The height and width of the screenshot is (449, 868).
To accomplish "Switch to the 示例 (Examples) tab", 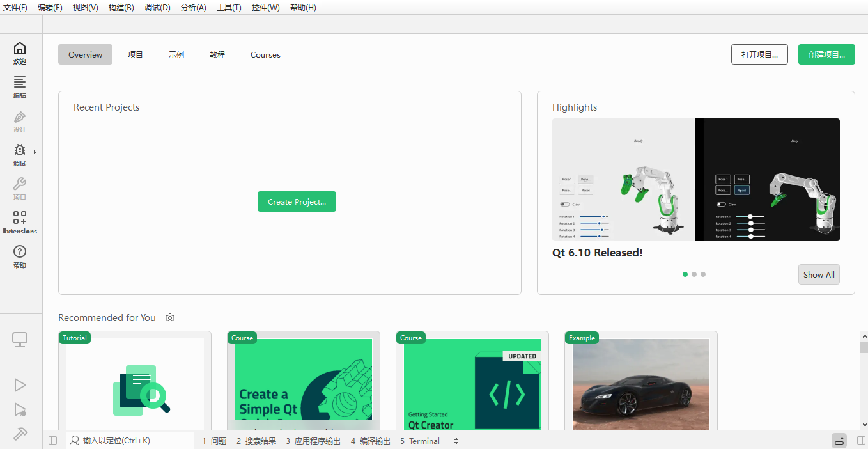I will click(x=176, y=54).
